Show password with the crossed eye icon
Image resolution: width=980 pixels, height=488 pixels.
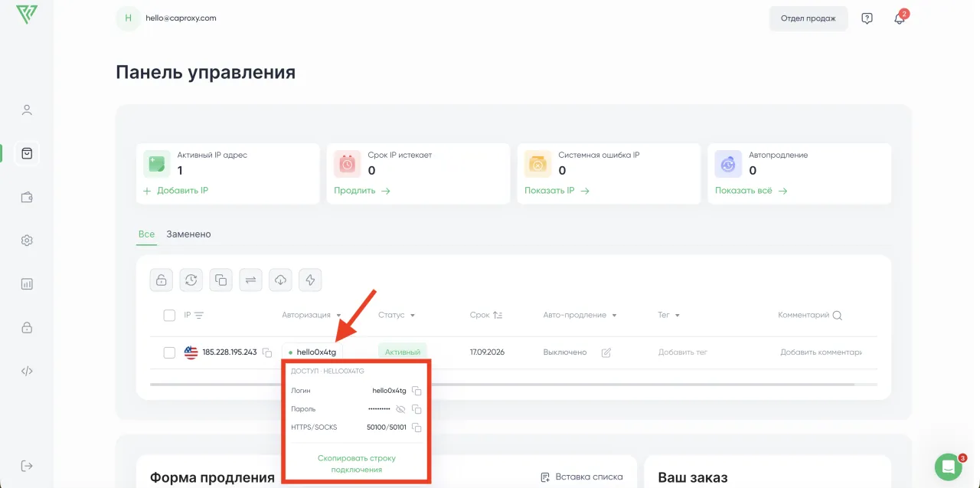pyautogui.click(x=400, y=409)
